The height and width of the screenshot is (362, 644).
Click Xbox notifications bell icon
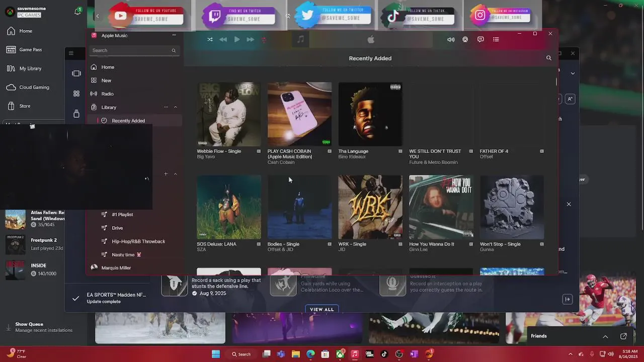coord(77,11)
